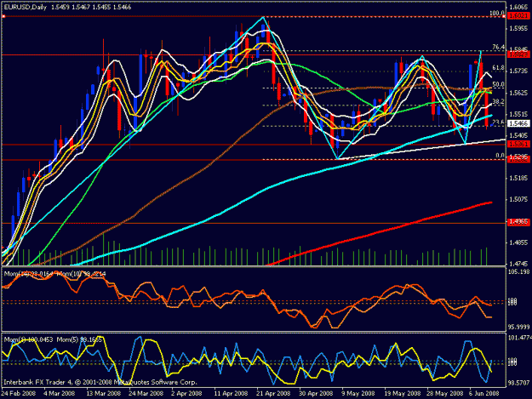This screenshot has width=532, height=399.
Task: Click the 9 May 2008 date label
Action: pos(358,393)
